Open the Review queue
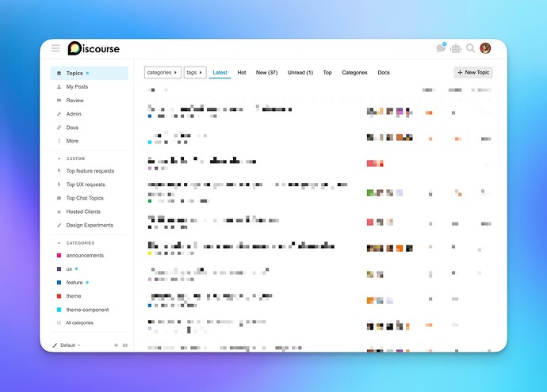 (75, 101)
